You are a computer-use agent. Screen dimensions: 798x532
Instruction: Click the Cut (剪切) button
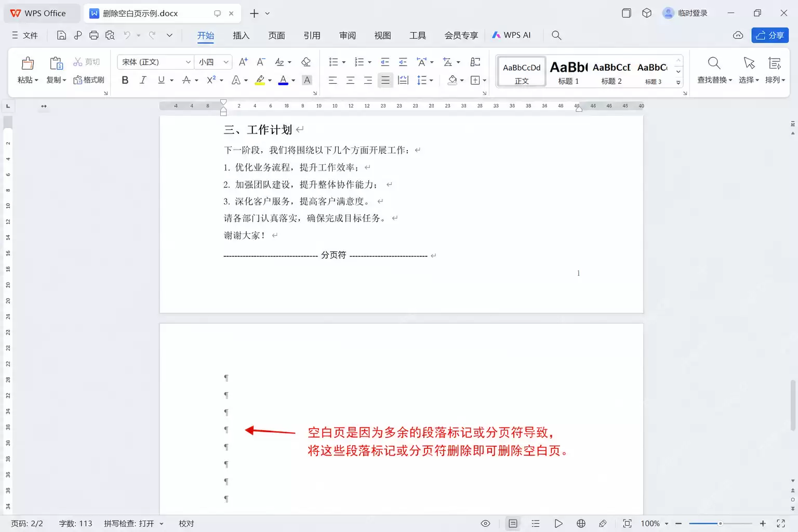(x=86, y=62)
